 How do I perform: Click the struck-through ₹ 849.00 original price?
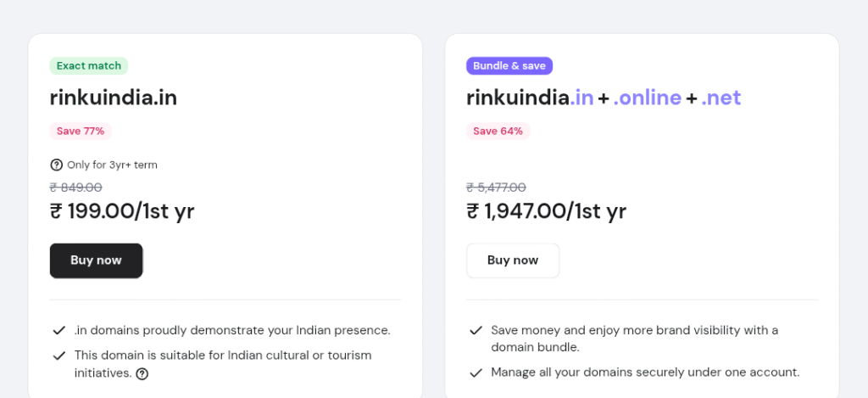click(76, 188)
